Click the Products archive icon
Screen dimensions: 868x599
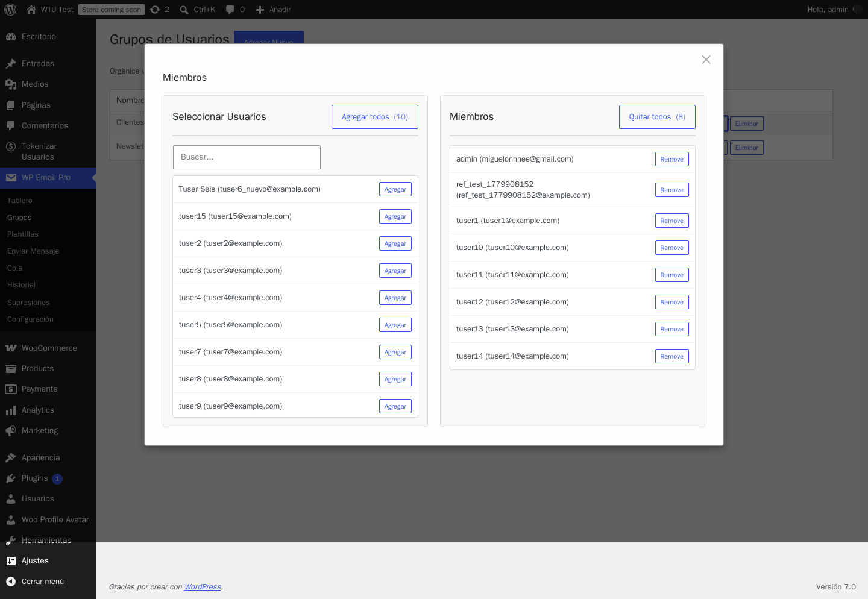11,369
